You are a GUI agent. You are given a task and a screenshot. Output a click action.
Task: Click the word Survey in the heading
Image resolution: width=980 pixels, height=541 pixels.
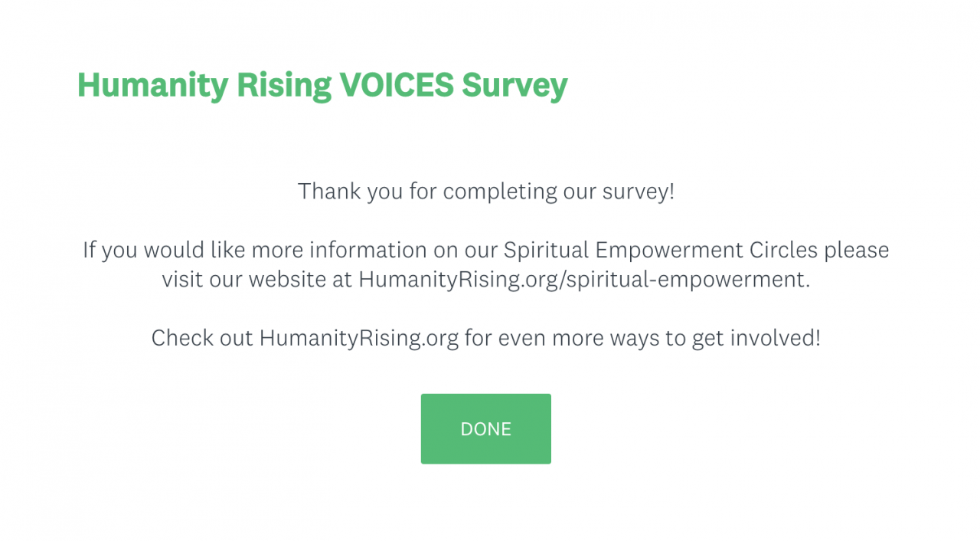point(514,85)
